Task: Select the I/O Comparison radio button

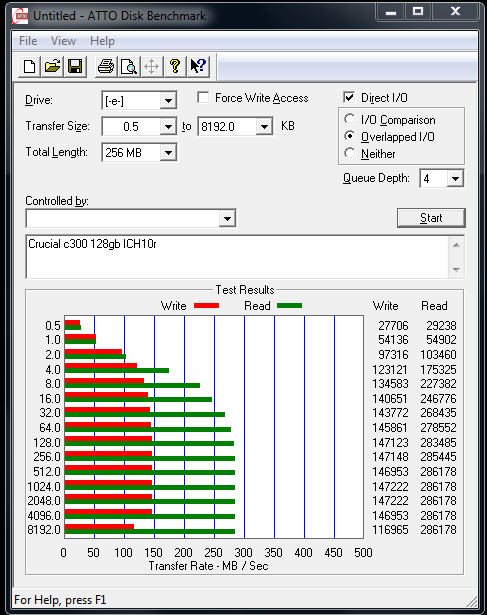Action: coord(349,119)
